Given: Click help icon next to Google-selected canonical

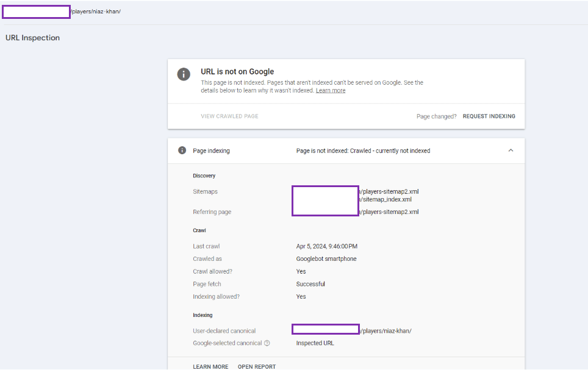Looking at the screenshot, I should (267, 343).
